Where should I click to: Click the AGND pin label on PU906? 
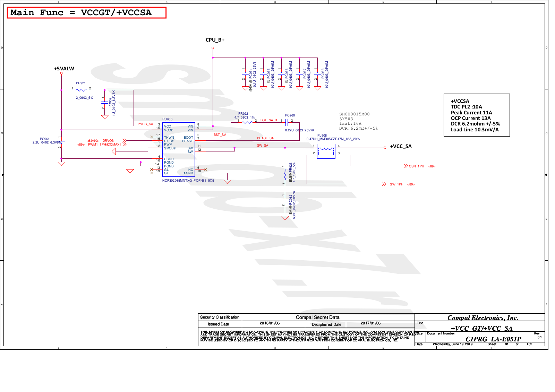(188, 173)
